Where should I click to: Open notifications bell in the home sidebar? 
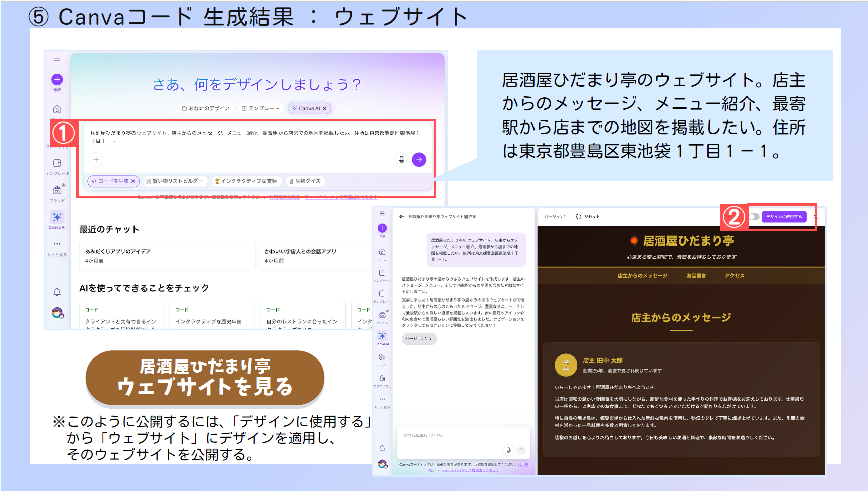click(57, 292)
